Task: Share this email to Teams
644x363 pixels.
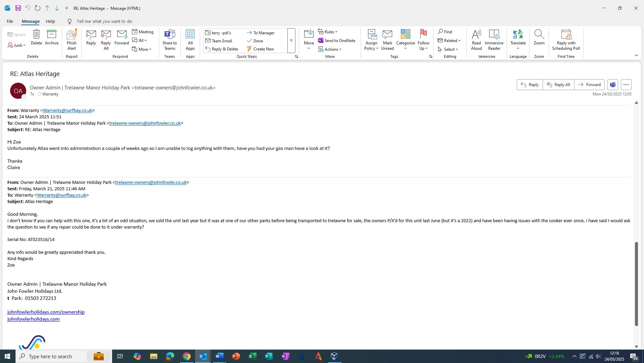Action: tap(170, 40)
